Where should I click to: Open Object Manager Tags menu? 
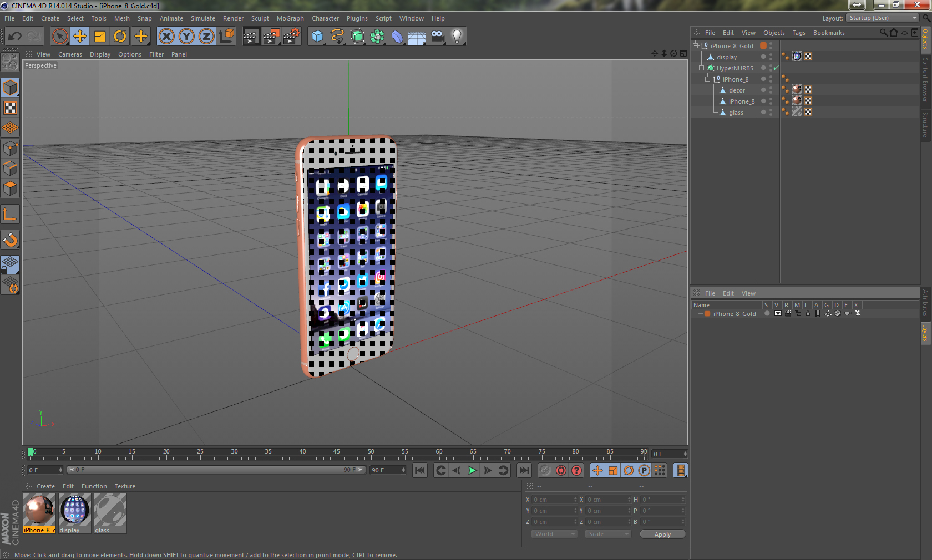point(799,33)
